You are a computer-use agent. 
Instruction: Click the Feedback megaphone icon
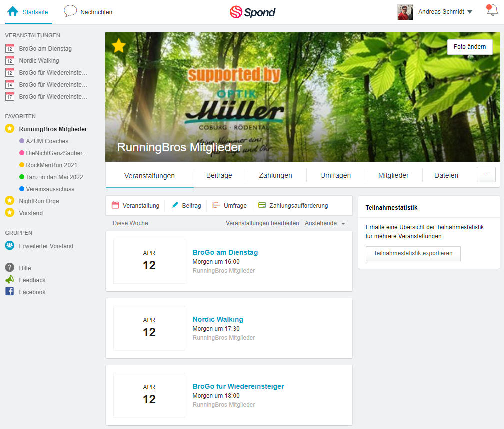tap(10, 279)
